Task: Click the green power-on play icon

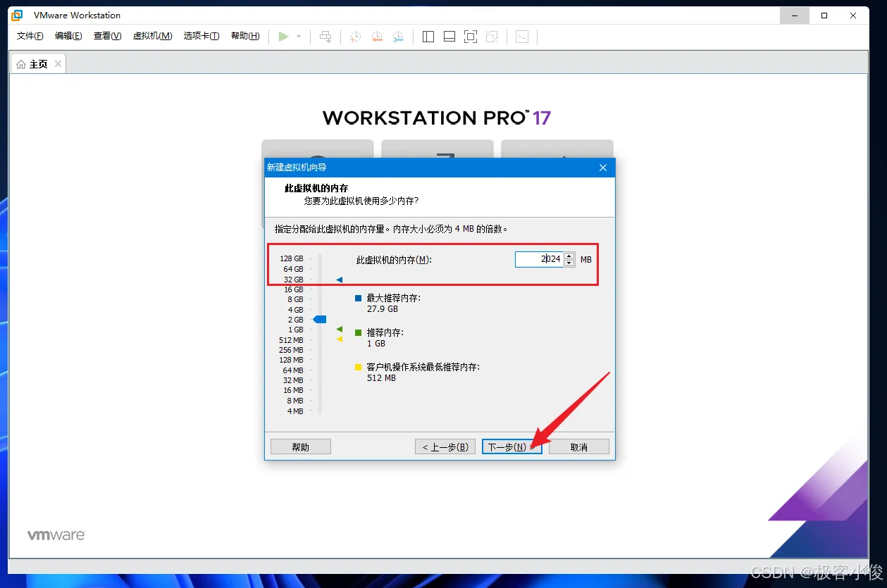Action: point(284,37)
